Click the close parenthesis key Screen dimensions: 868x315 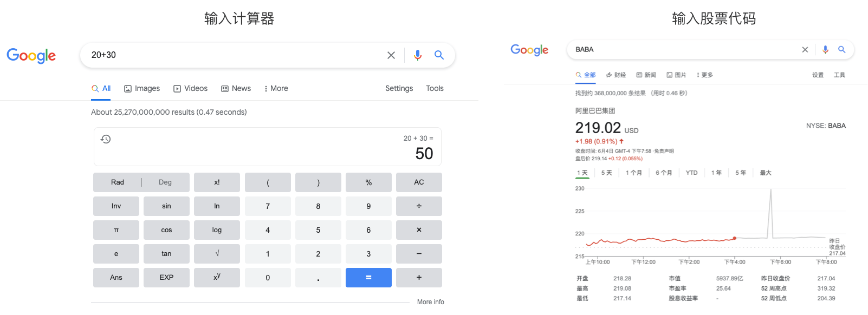coord(318,182)
